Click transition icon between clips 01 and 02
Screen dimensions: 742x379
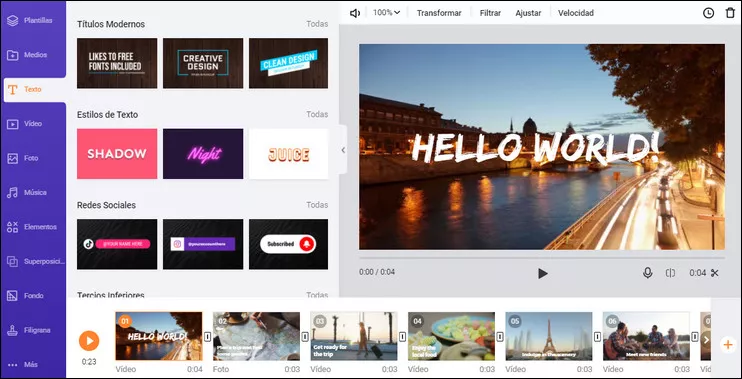207,336
